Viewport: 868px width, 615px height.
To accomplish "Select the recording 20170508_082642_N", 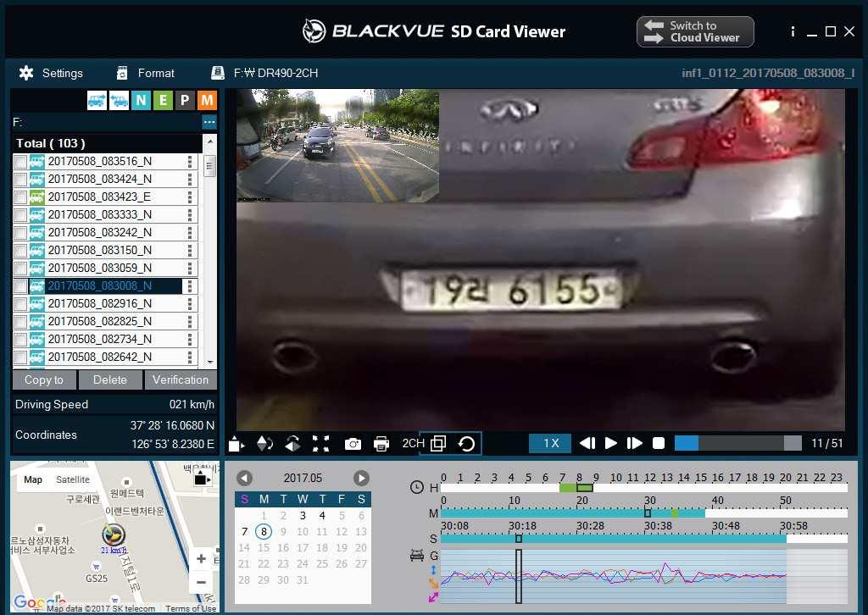I will (x=100, y=357).
